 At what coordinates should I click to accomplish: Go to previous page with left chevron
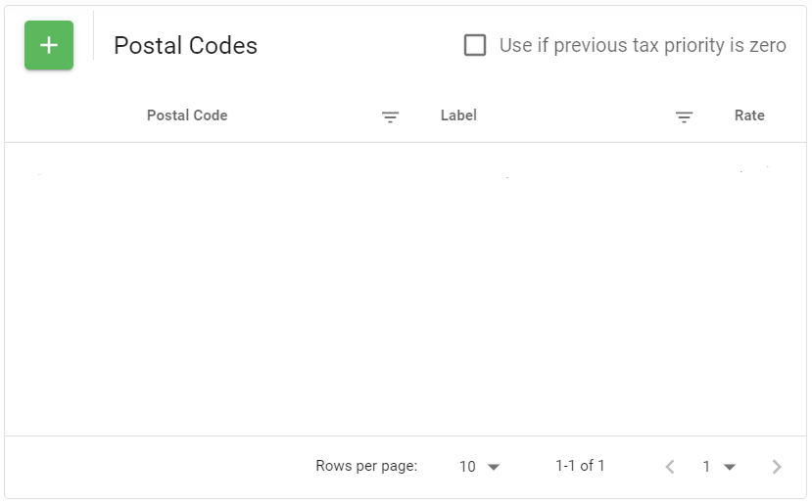pos(670,466)
